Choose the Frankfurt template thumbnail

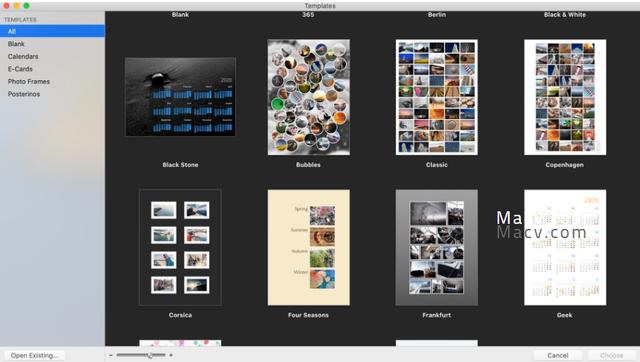pyautogui.click(x=437, y=247)
